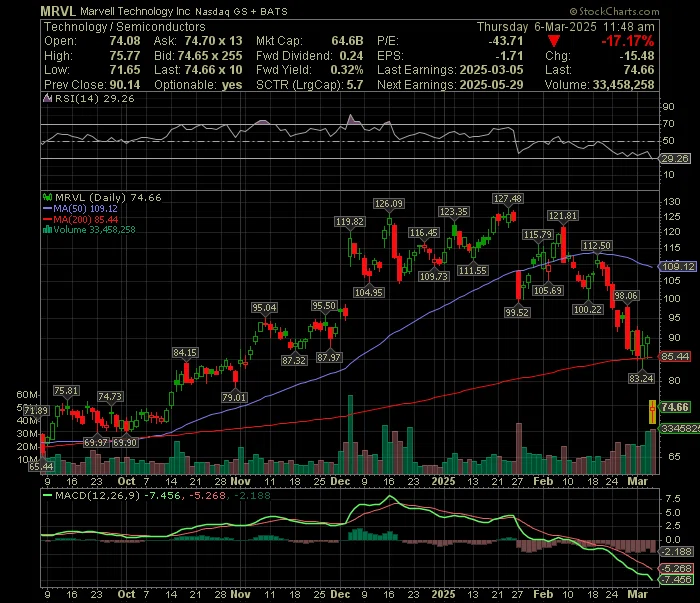
Task: Click the 104.95 low price label
Action: tap(368, 292)
